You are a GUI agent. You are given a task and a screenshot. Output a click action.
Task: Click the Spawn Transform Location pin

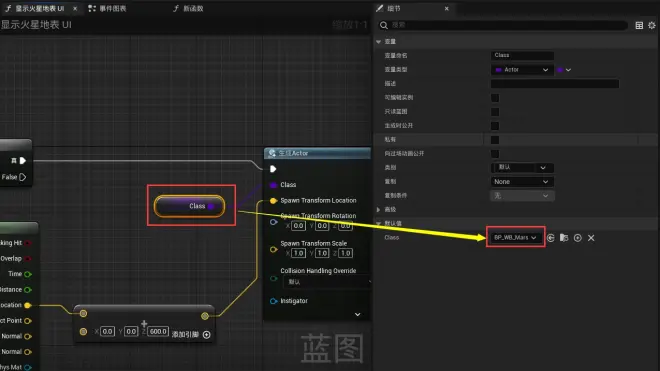point(273,200)
